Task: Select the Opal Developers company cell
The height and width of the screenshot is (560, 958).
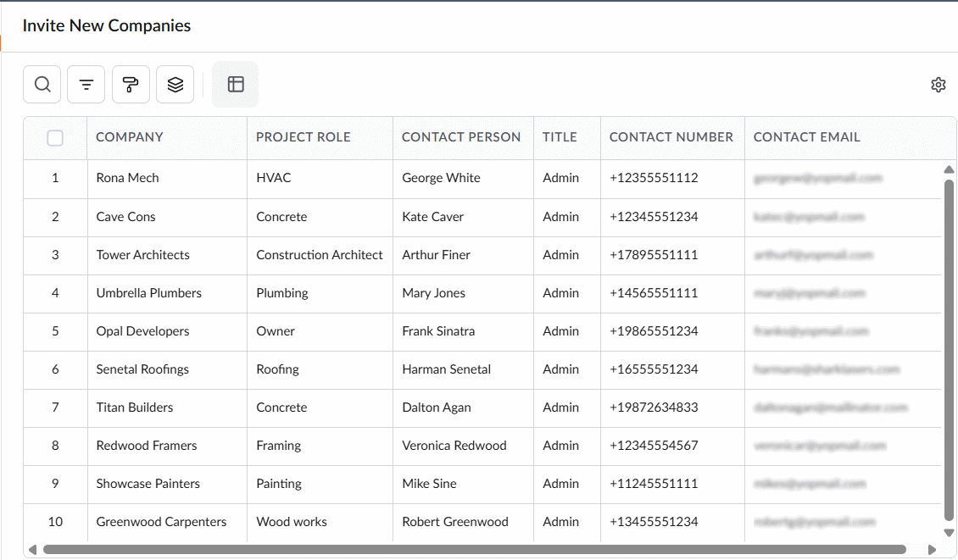Action: pos(167,331)
